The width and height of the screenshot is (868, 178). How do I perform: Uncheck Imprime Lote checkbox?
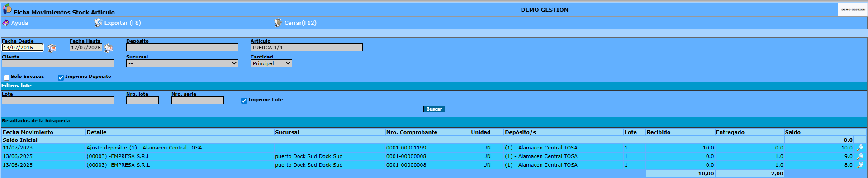pyautogui.click(x=244, y=101)
